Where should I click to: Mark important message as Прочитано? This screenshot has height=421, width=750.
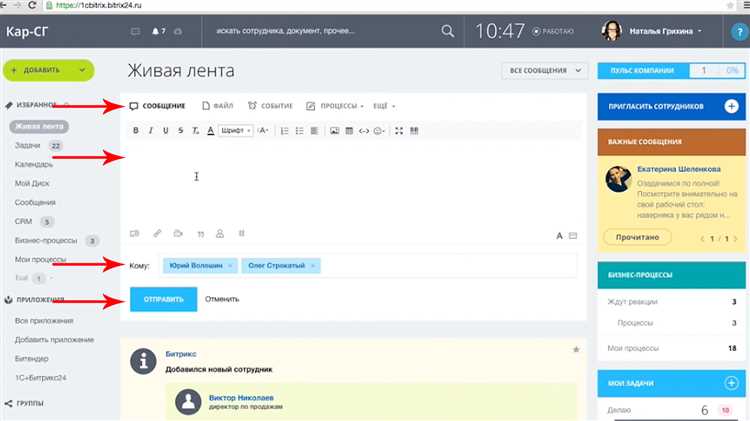coord(637,237)
